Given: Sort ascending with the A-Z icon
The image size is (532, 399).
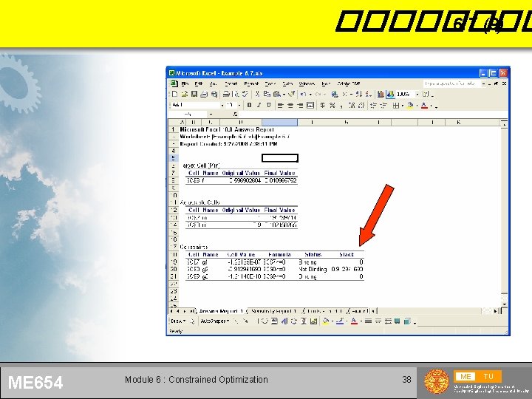Looking at the screenshot, I should click(359, 95).
